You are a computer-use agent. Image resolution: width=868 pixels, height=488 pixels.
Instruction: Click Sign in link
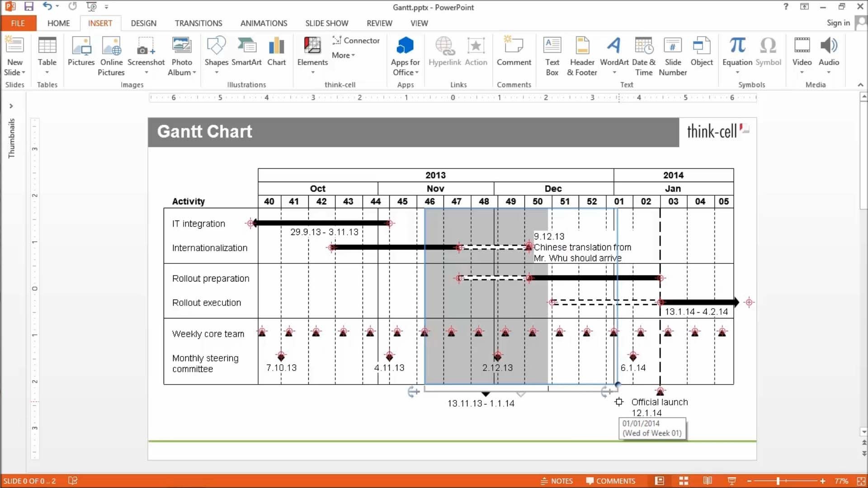tap(838, 23)
